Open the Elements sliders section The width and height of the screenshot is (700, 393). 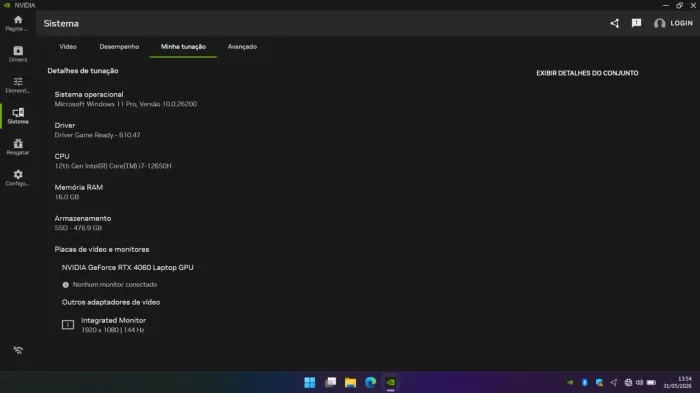(x=18, y=85)
